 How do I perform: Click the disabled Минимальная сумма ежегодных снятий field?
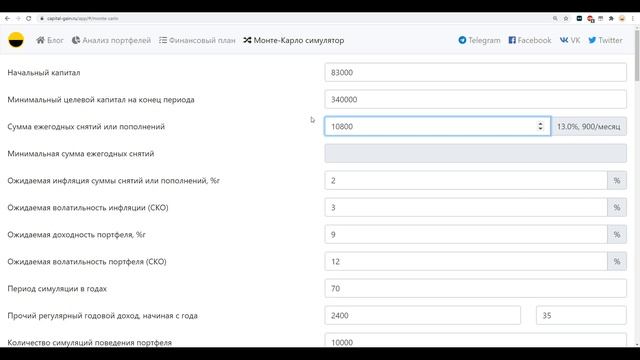tap(476, 153)
